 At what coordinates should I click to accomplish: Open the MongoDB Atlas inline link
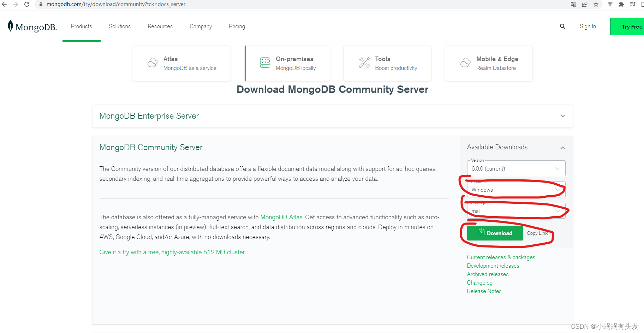coord(281,217)
